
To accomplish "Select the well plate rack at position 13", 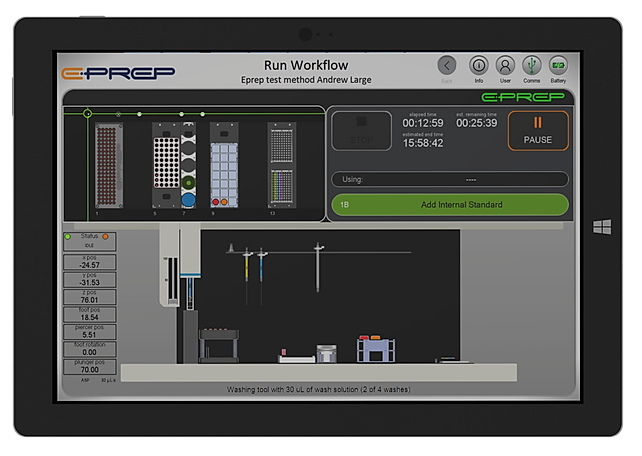I will pos(281,166).
